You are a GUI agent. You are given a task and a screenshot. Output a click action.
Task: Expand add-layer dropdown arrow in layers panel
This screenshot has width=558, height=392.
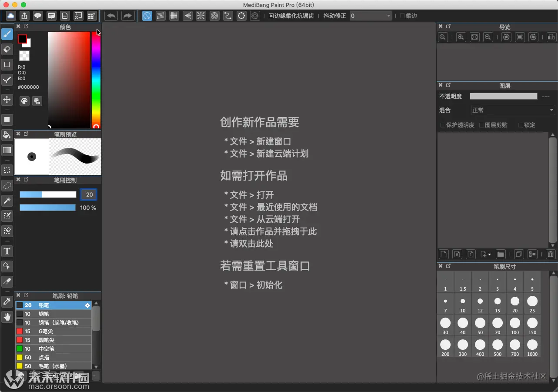coord(489,255)
